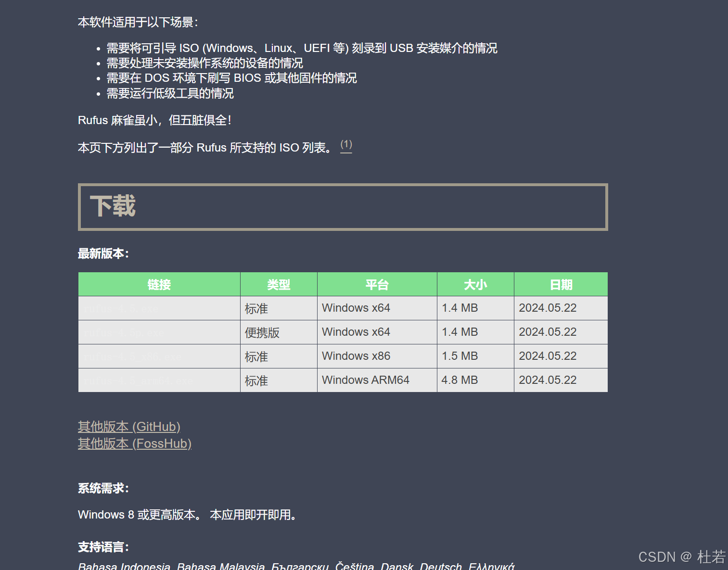This screenshot has height=570, width=728.
Task: Click the 本软件适用于以下场景 intro line
Action: (x=138, y=22)
